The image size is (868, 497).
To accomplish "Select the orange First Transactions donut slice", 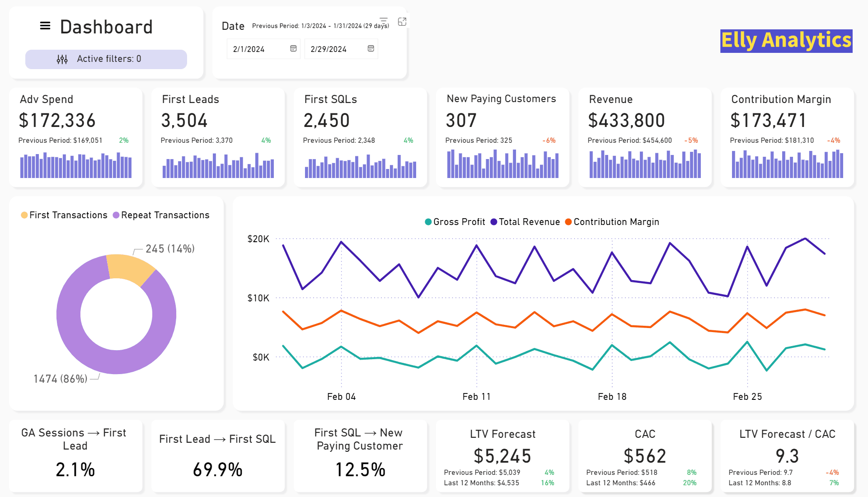I will [x=128, y=268].
